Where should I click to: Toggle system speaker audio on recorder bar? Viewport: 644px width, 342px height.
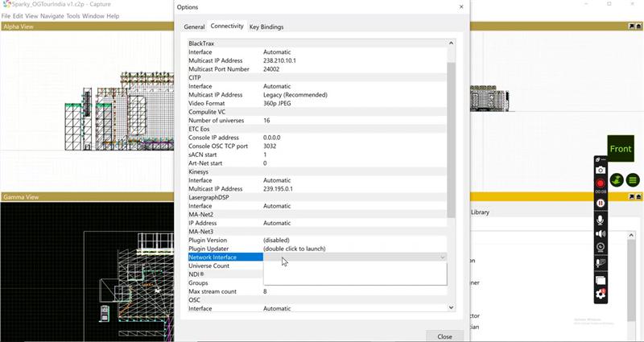(x=601, y=233)
